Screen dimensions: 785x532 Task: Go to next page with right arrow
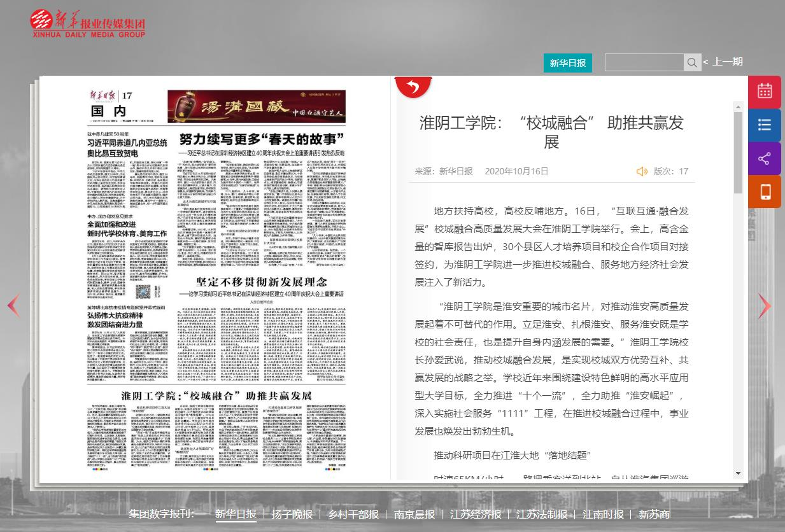[x=764, y=306]
